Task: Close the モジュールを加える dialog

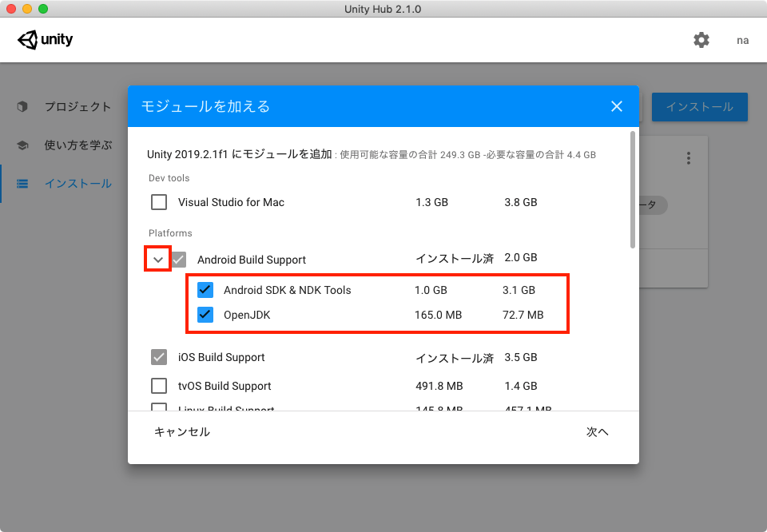Action: coord(616,106)
